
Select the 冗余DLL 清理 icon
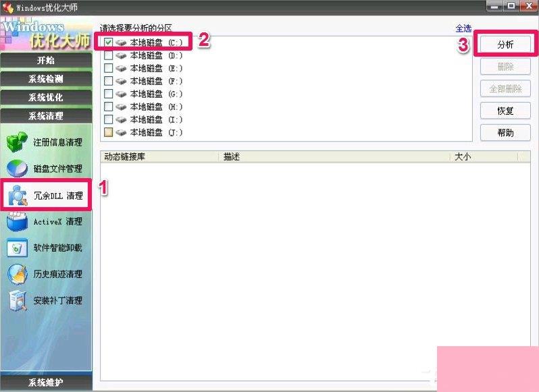coord(17,195)
